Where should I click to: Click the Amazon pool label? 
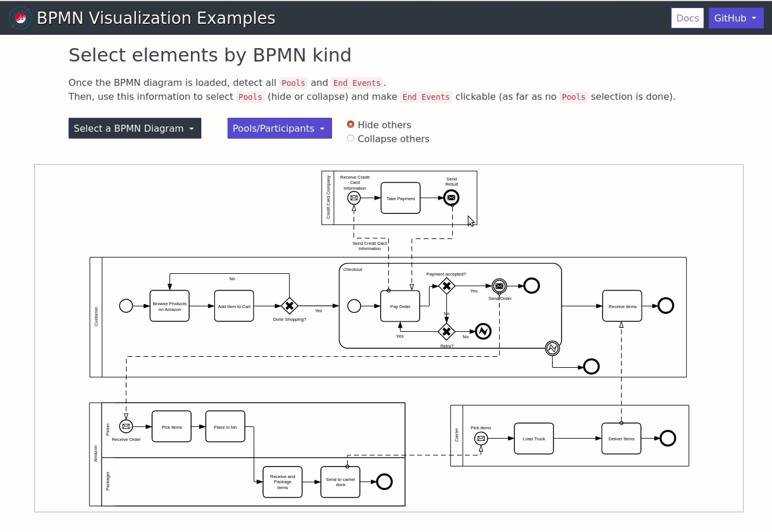[x=96, y=454]
